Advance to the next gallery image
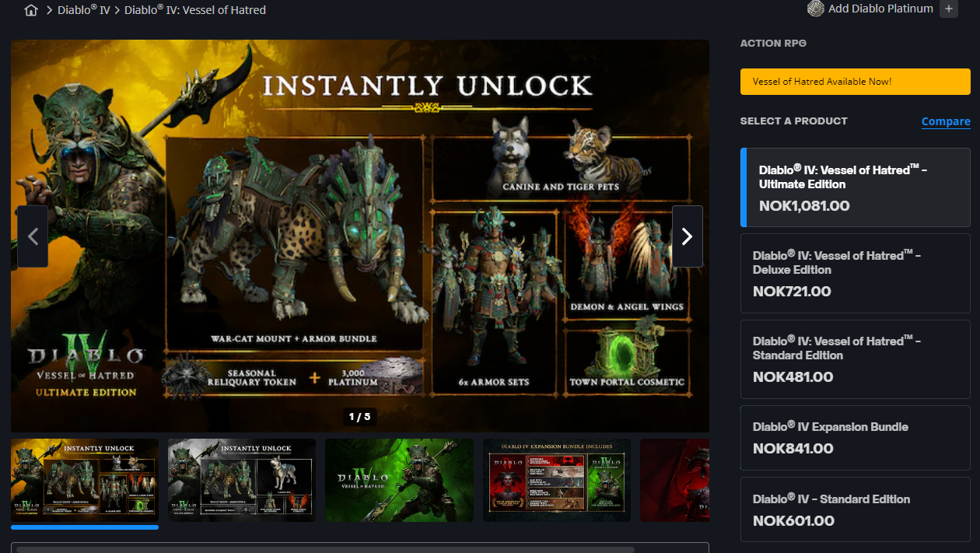Image resolution: width=980 pixels, height=553 pixels. 688,236
